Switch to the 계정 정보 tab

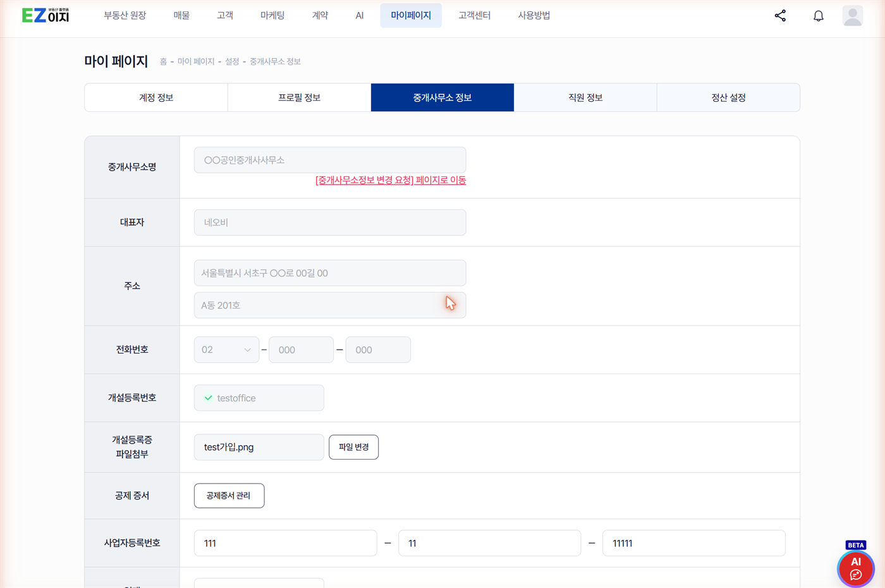156,97
